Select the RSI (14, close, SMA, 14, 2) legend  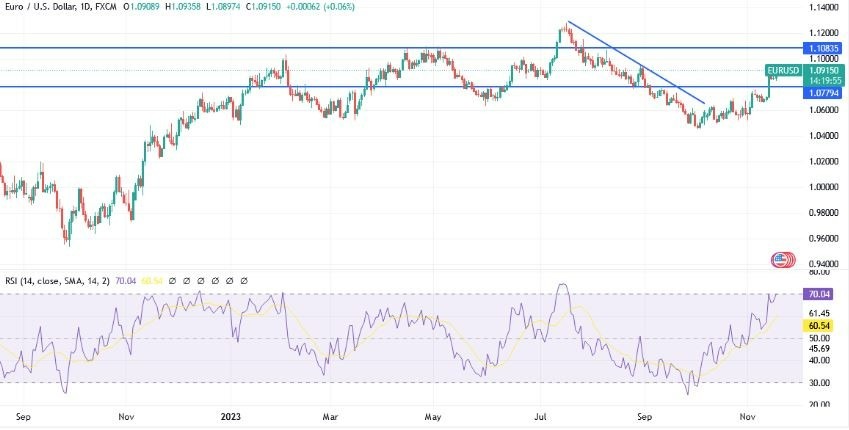coord(57,281)
